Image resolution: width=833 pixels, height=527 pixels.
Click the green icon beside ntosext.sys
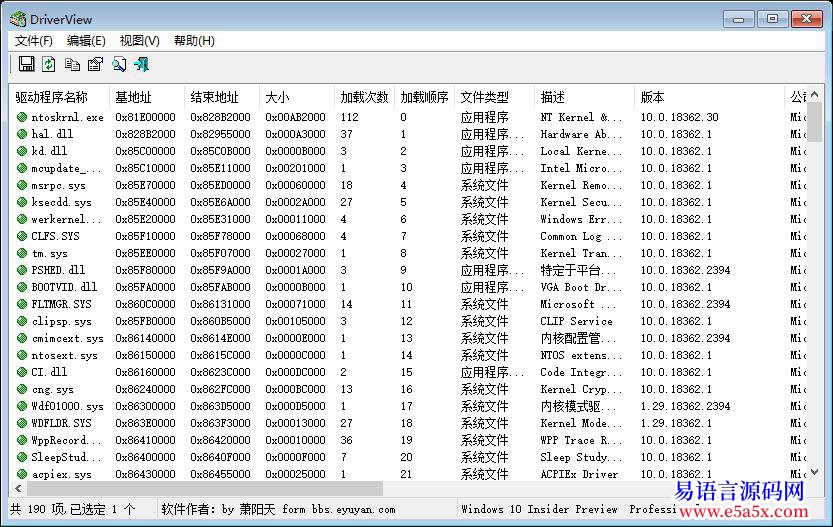tap(22, 355)
